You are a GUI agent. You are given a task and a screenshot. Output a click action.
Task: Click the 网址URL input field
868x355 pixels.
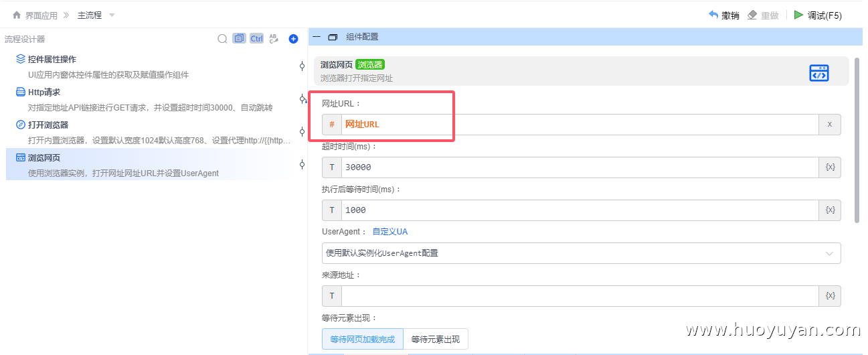(x=580, y=125)
